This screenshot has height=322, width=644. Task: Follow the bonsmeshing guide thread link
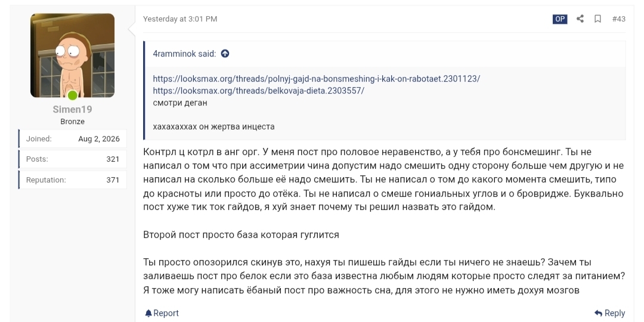pos(316,79)
